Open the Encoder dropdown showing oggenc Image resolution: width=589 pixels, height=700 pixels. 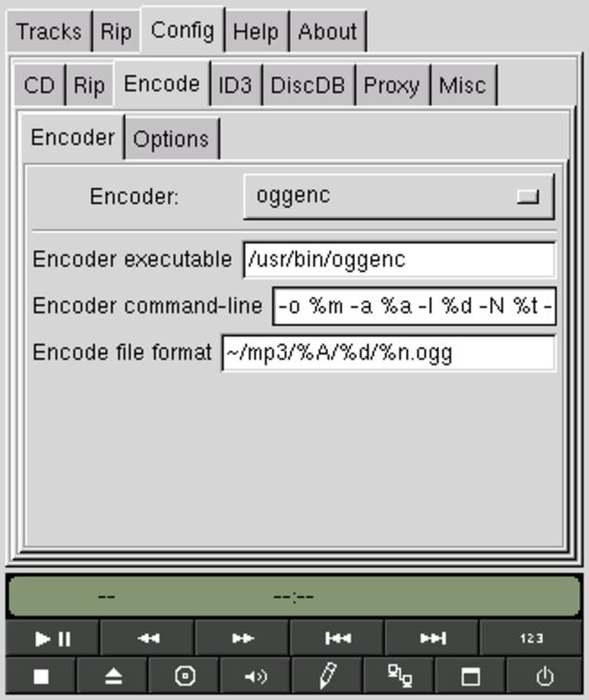pos(399,196)
